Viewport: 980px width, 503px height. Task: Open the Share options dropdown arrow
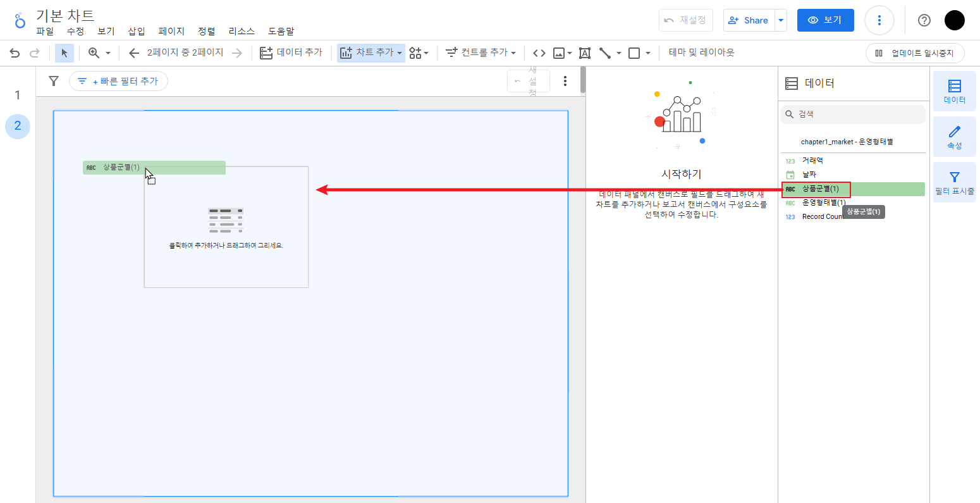(781, 20)
